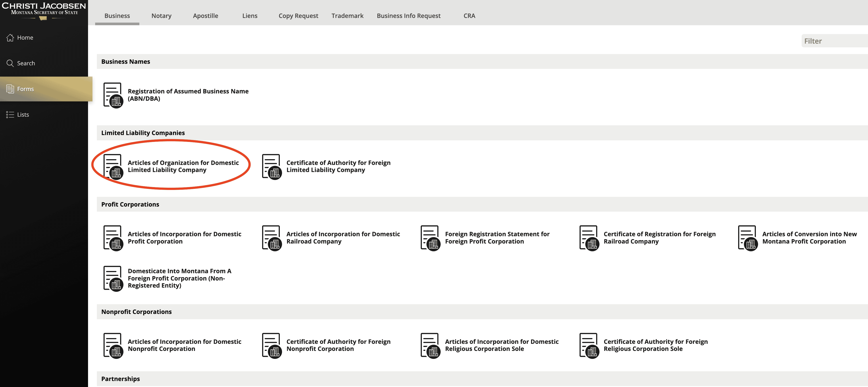
Task: Open the Business Info Request tab
Action: tap(408, 16)
